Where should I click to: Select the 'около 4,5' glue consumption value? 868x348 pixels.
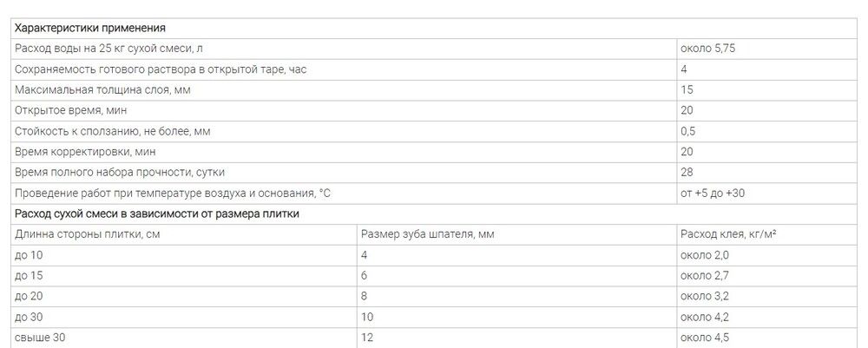[705, 338]
